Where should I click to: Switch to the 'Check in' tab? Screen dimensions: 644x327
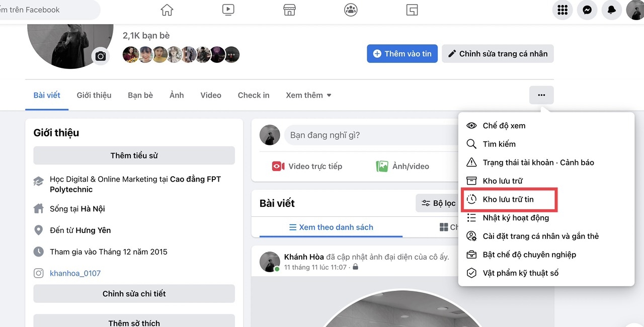tap(254, 95)
